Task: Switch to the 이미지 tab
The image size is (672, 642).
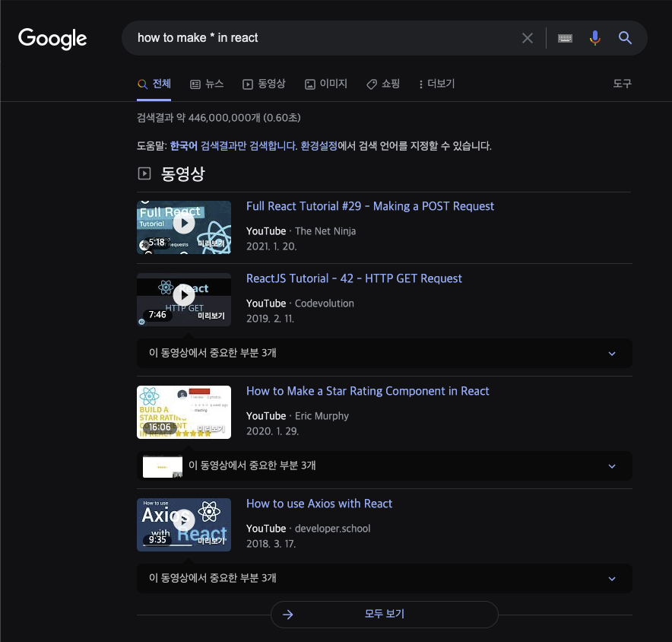Action: (x=325, y=84)
